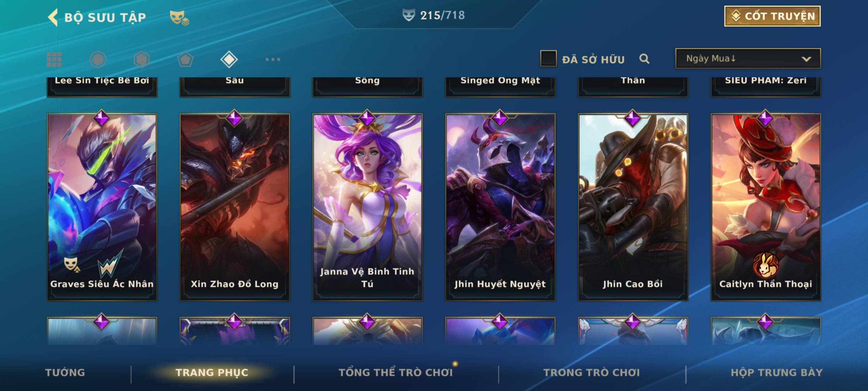Go to the Hộp Trưng Bày tab
Viewport: 868px width, 391px height.
776,373
